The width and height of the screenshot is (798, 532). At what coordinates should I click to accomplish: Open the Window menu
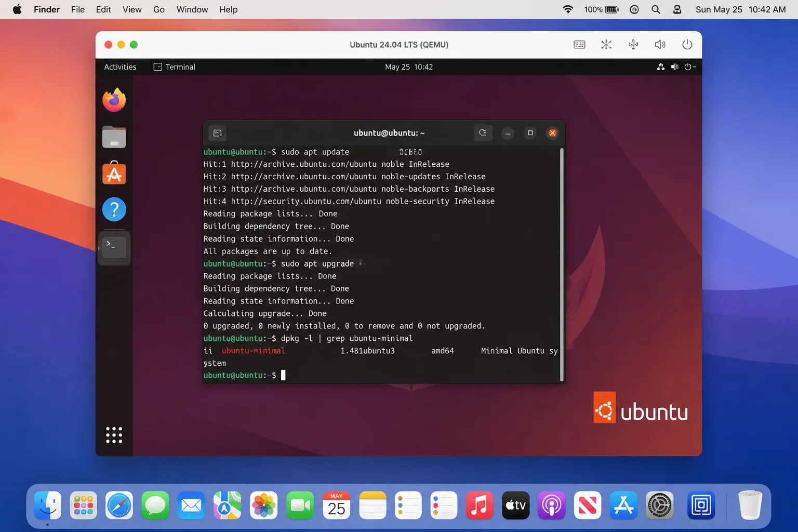192,9
